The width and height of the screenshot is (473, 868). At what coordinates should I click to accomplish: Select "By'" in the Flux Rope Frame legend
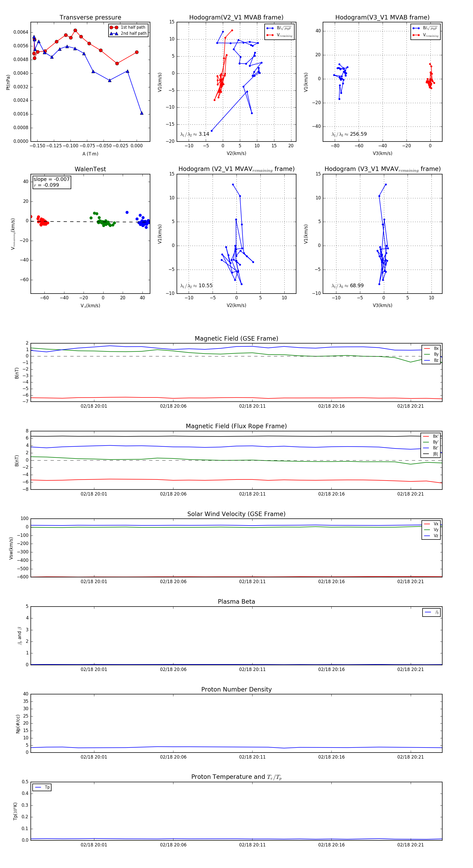click(x=431, y=442)
